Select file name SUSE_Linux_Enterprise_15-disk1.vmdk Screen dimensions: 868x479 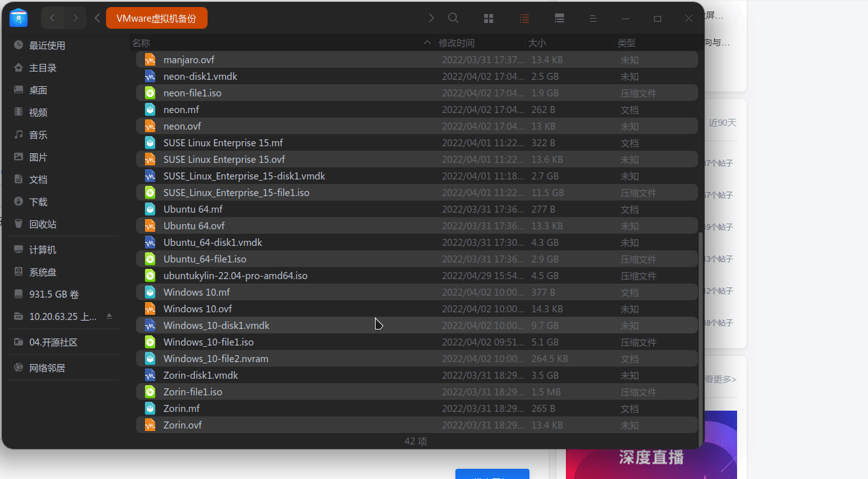pos(245,176)
